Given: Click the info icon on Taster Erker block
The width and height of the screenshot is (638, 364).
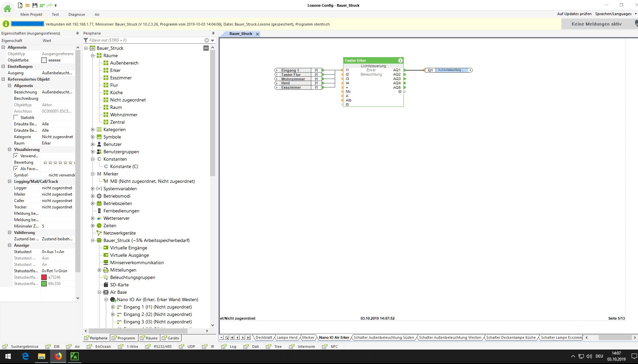Looking at the screenshot, I should pos(400,60).
